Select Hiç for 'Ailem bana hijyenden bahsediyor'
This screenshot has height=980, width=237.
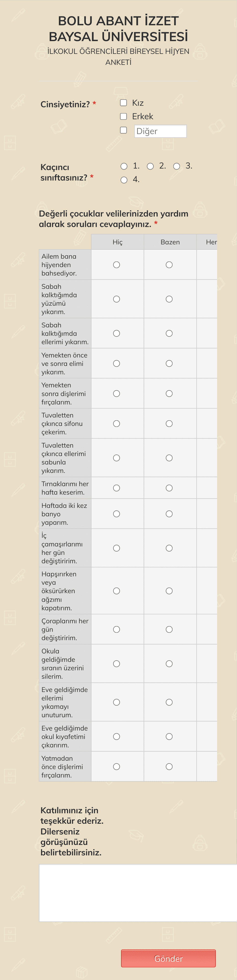coord(117,265)
